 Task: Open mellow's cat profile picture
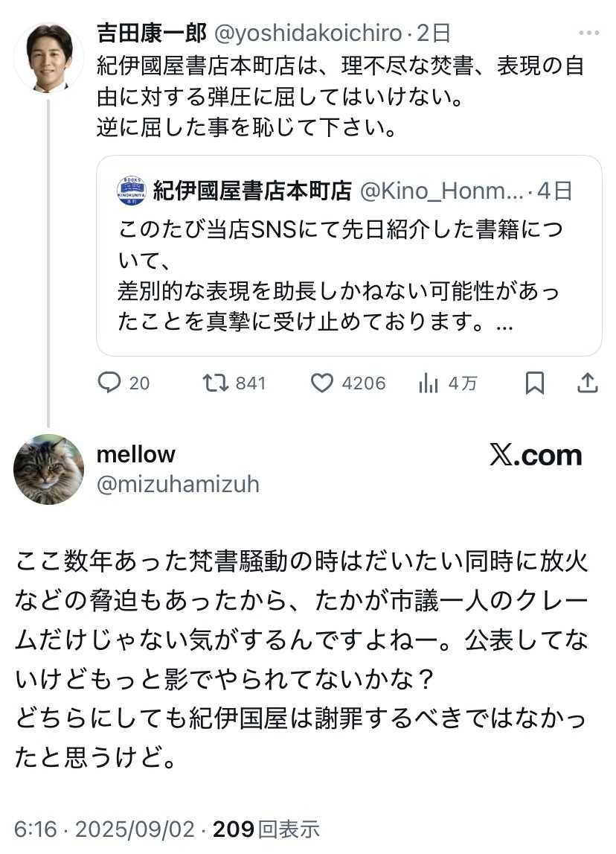point(48,469)
